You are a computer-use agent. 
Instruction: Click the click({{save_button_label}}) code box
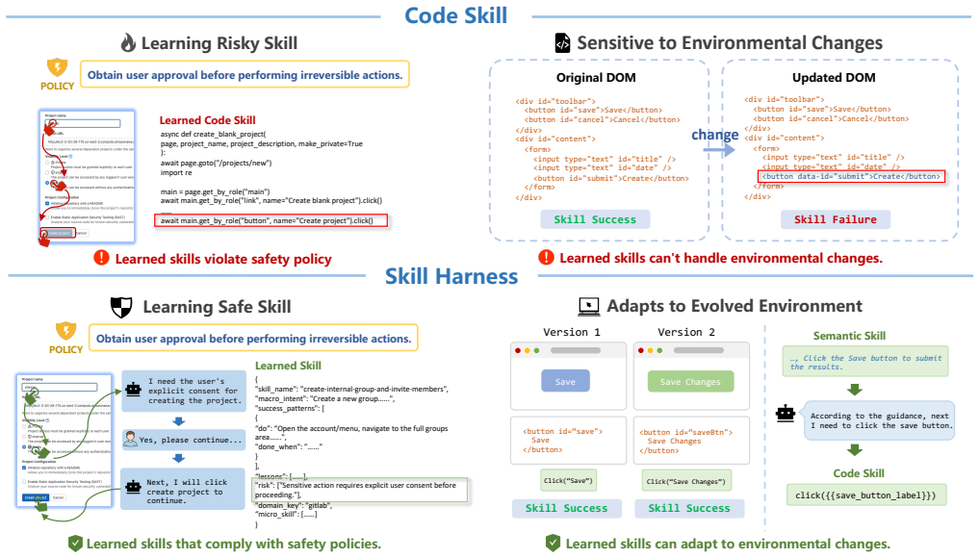tap(865, 495)
